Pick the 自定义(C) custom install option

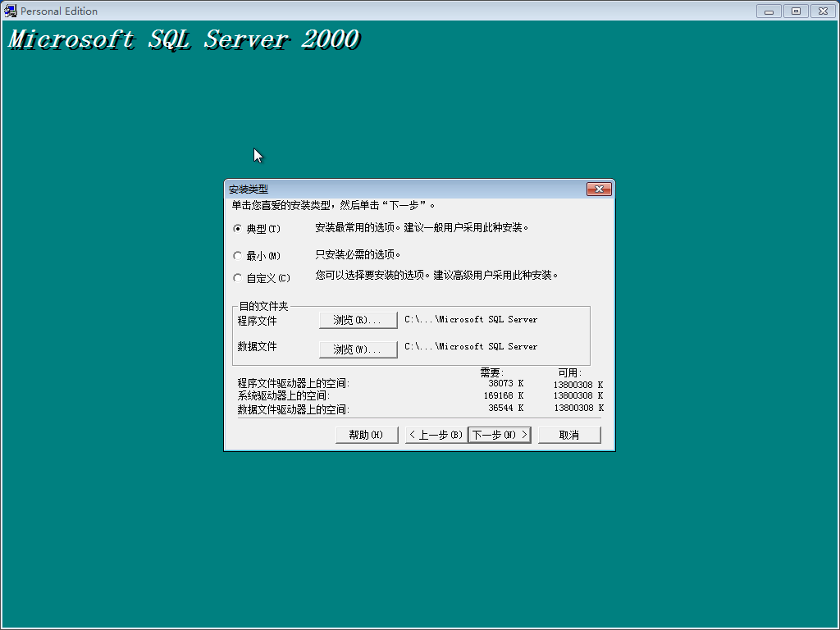tap(238, 278)
